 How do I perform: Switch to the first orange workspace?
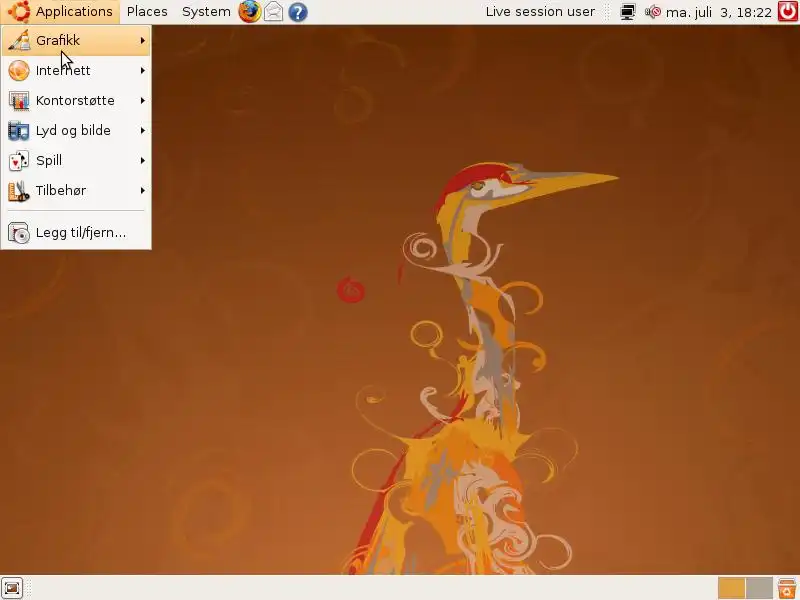(x=731, y=588)
